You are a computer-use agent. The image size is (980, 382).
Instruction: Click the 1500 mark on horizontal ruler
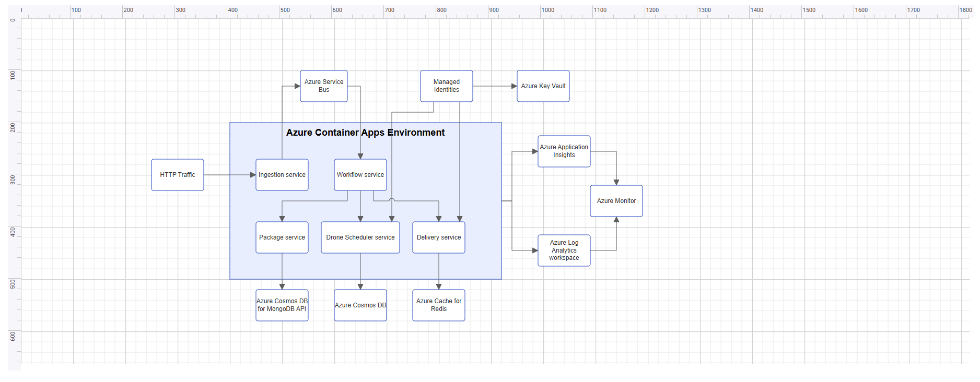point(809,10)
